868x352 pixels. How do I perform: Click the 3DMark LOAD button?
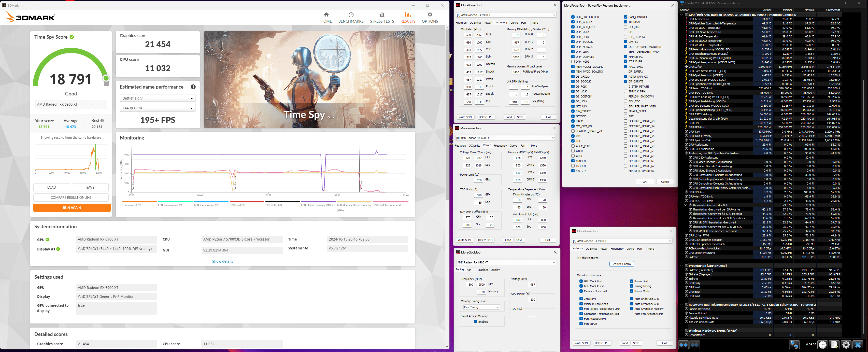point(52,187)
